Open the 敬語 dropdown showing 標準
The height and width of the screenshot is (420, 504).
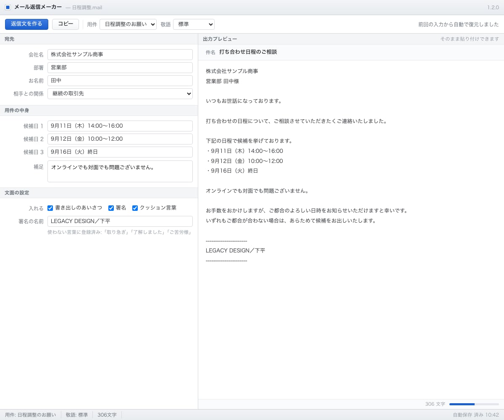[194, 24]
